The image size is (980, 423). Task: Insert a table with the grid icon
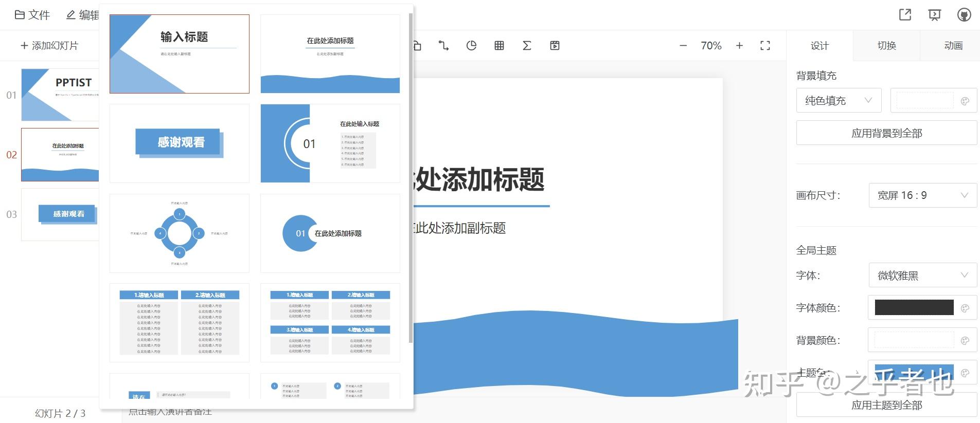[499, 46]
